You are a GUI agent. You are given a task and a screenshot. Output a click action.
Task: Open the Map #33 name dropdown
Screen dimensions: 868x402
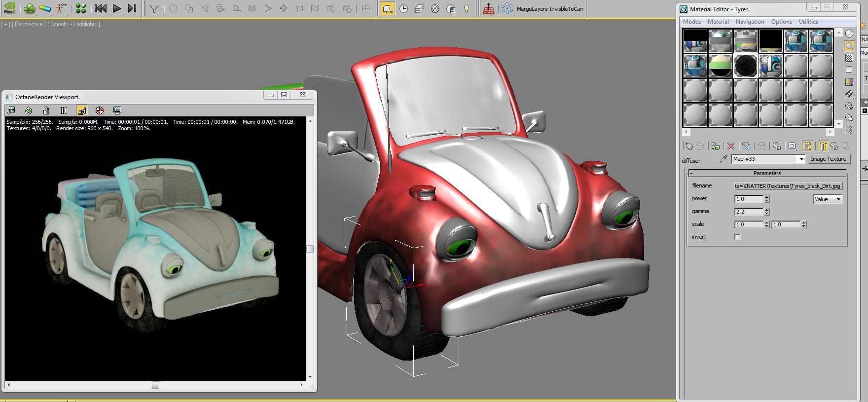[x=801, y=159]
